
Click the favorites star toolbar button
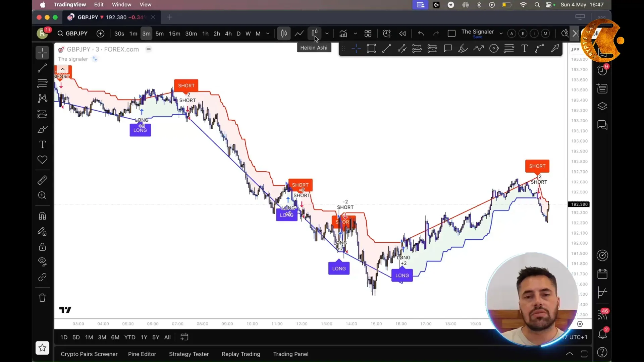tap(42, 348)
